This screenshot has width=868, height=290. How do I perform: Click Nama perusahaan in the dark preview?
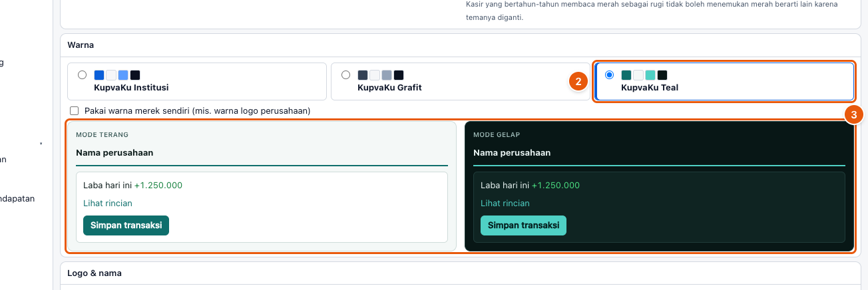512,152
